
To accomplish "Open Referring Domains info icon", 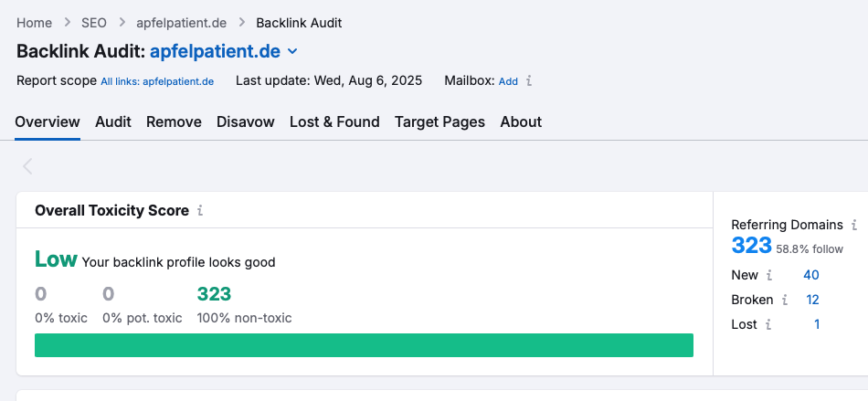I will [x=854, y=225].
